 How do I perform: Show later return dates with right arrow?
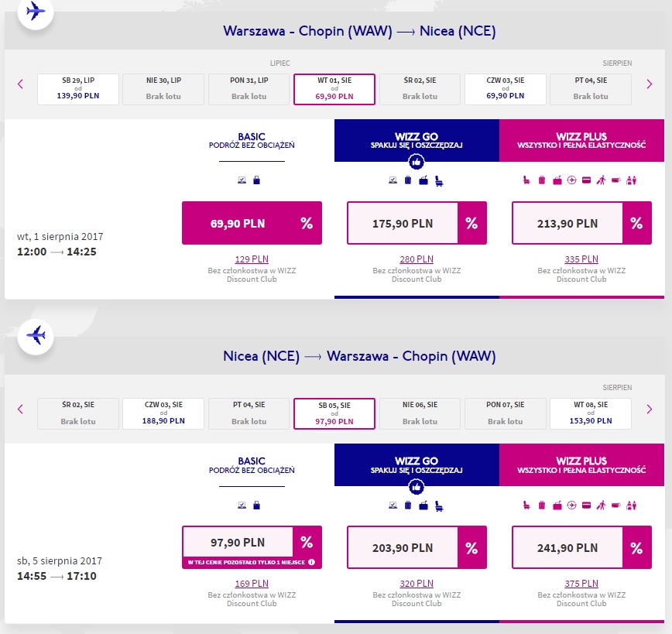(650, 409)
